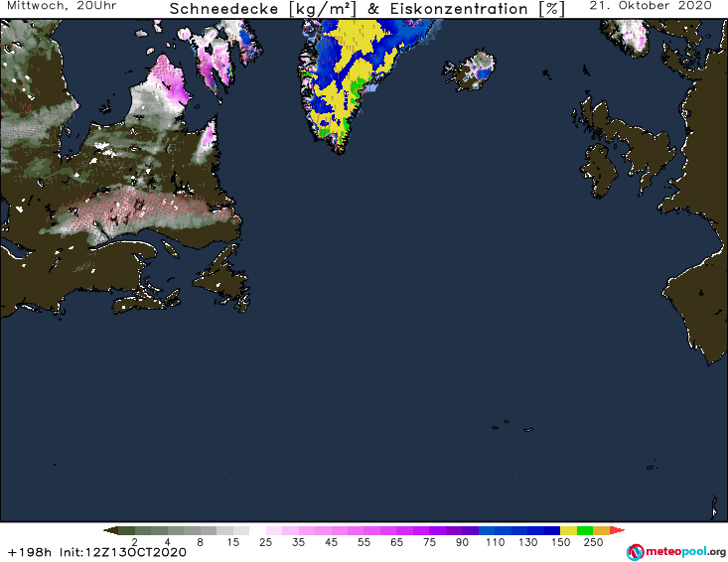Click legend value 25
The height and width of the screenshot is (562, 728).
(x=265, y=542)
